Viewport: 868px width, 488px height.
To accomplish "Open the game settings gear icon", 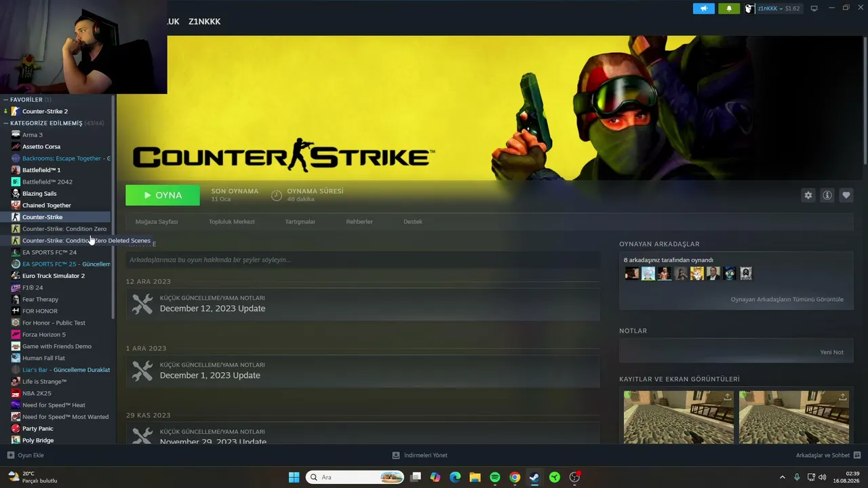I will click(808, 195).
